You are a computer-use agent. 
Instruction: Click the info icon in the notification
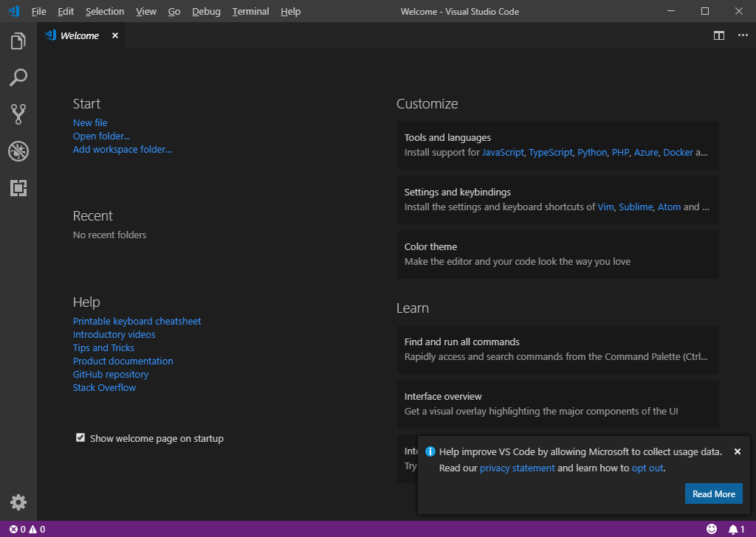click(x=430, y=451)
